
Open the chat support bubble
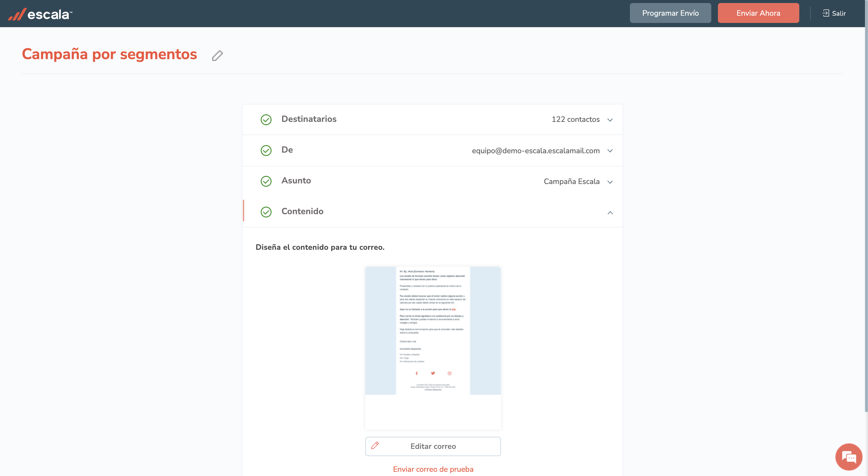pos(848,457)
